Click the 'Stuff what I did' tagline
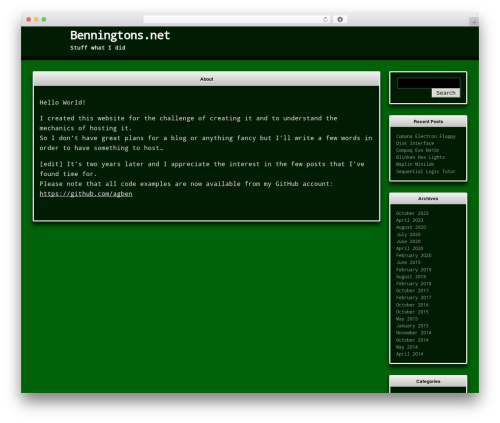Image resolution: width=500 pixels, height=423 pixels. 98,48
